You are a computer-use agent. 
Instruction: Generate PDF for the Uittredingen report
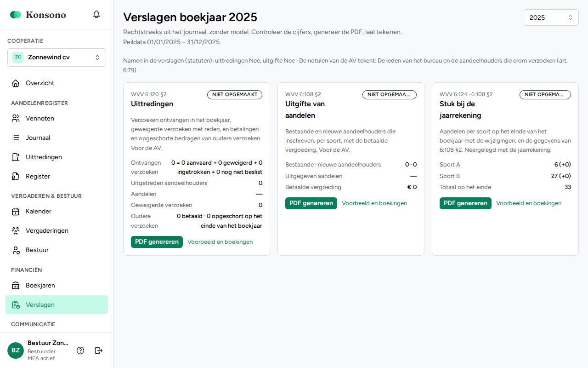tap(157, 242)
